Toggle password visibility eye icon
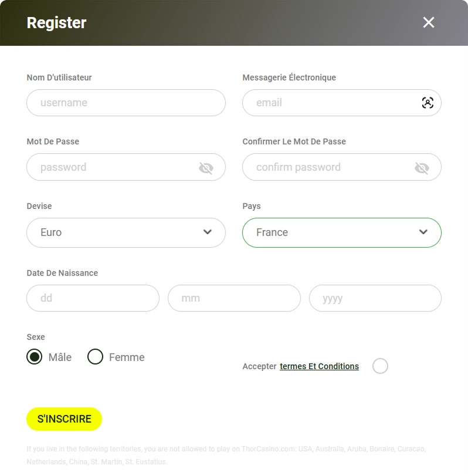The width and height of the screenshot is (468, 476). [206, 168]
